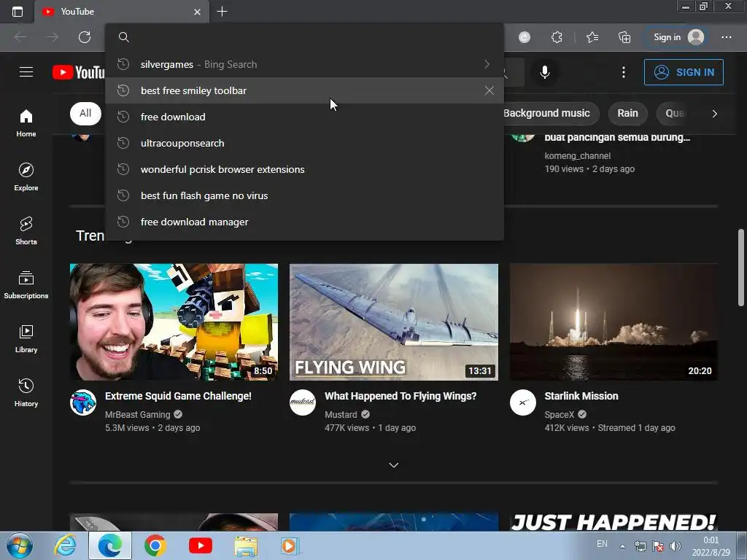The image size is (747, 560).
Task: Open a new browser tab
Action: [222, 12]
